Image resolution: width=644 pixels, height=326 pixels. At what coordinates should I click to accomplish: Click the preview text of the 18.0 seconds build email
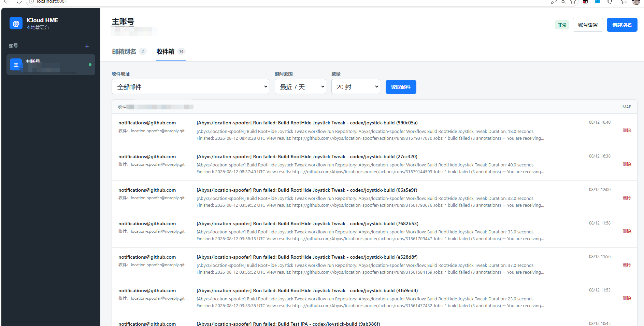point(370,135)
